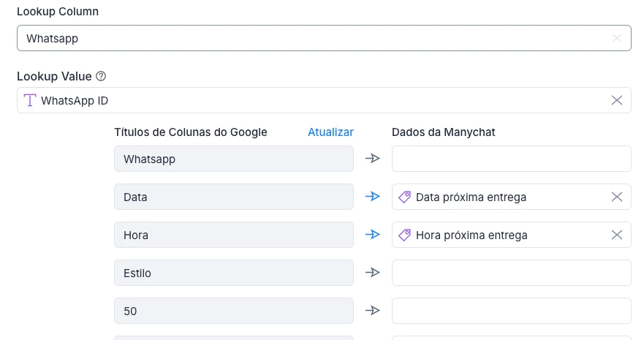Screen dimensions: 644x340
Task: Click the WhatsApp ID text-type icon
Action: (x=30, y=100)
